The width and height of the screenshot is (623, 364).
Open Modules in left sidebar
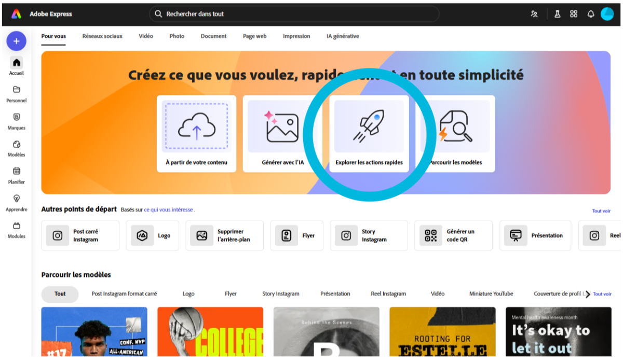17,229
